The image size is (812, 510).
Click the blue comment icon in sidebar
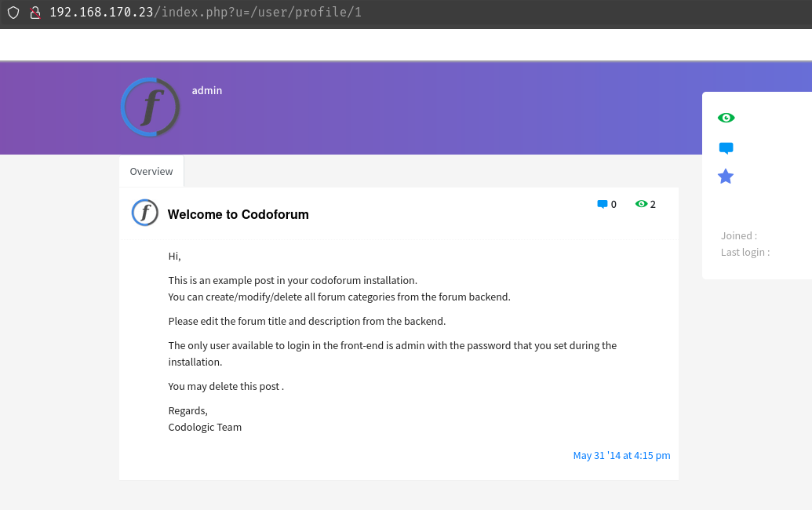pyautogui.click(x=726, y=148)
